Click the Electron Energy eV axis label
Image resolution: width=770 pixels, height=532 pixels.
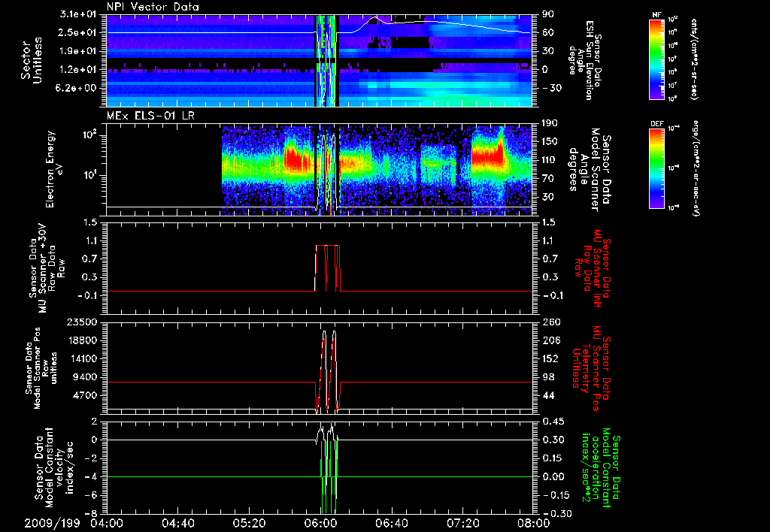[x=54, y=169]
